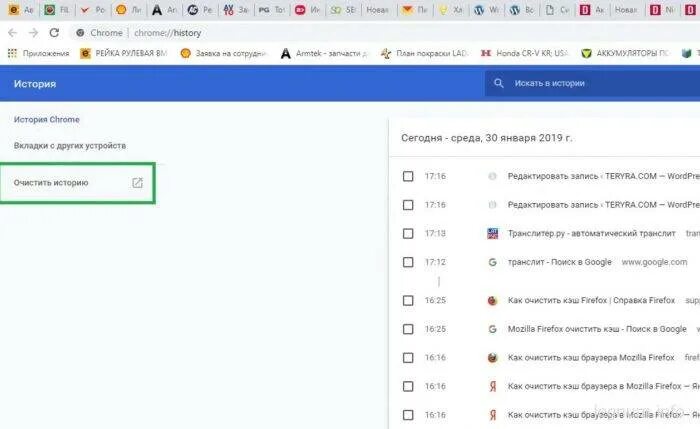The width and height of the screenshot is (700, 429).
Task: Tick the checkbox for 17:12 транслит search
Action: point(408,262)
